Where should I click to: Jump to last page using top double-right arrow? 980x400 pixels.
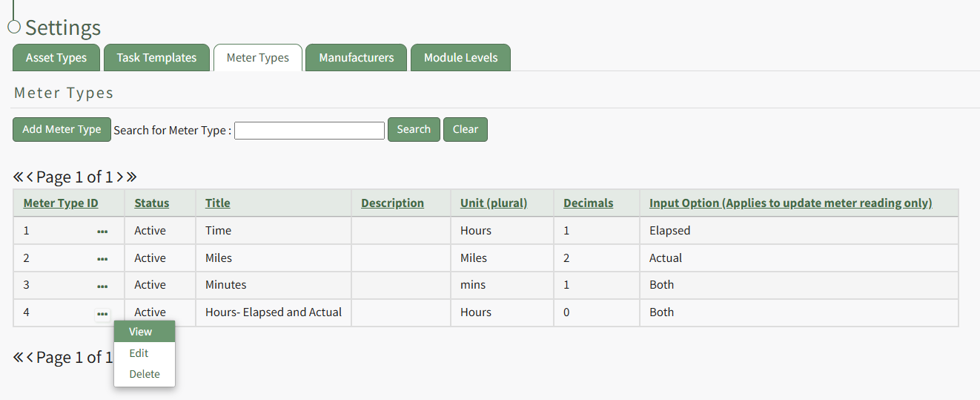[x=132, y=177]
